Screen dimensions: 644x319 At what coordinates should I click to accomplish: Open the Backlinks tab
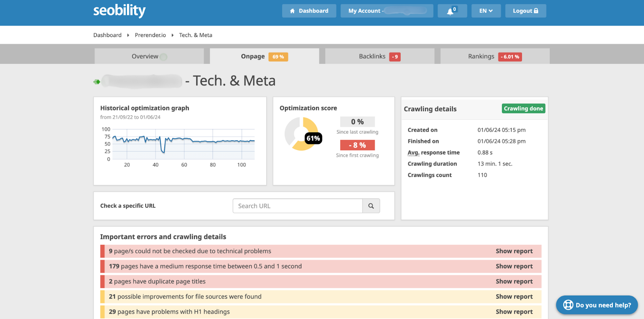(x=380, y=56)
